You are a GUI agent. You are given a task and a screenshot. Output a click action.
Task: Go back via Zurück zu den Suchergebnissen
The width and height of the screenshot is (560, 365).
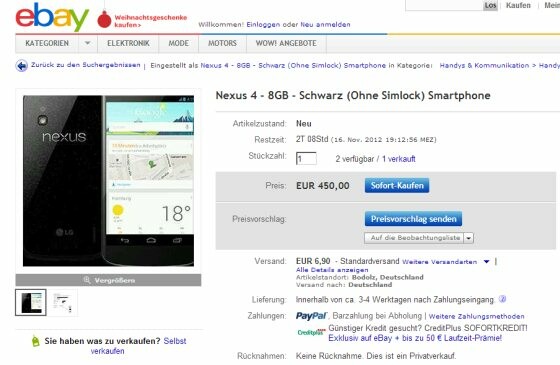tap(86, 65)
